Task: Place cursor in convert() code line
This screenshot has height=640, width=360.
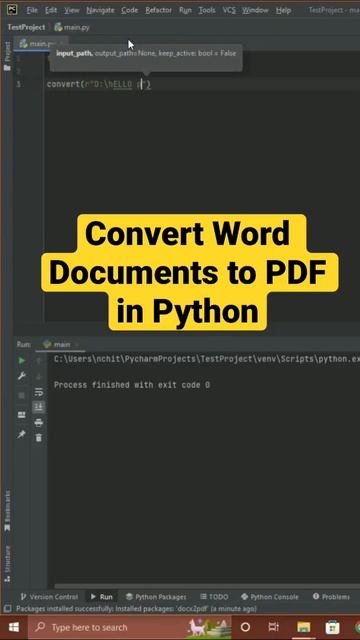Action: 99,84
